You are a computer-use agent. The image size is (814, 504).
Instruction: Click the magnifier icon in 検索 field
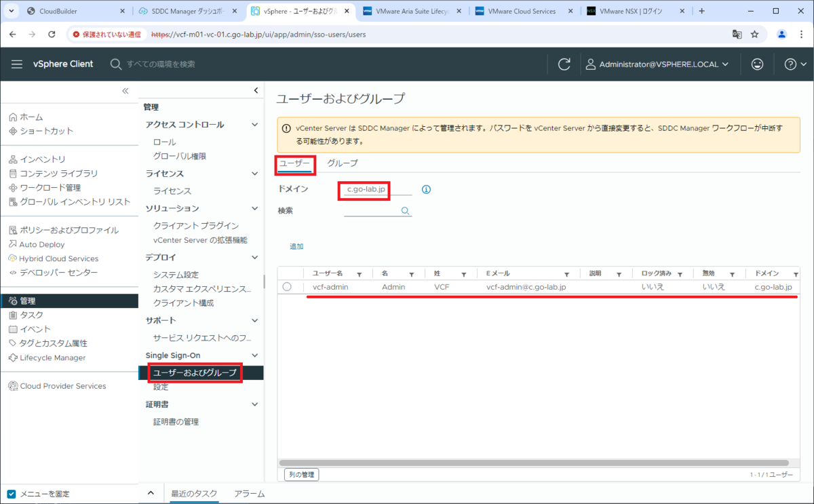pyautogui.click(x=406, y=211)
